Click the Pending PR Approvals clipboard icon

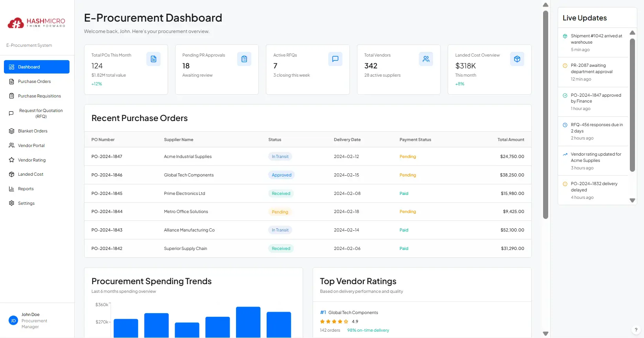[x=244, y=59]
